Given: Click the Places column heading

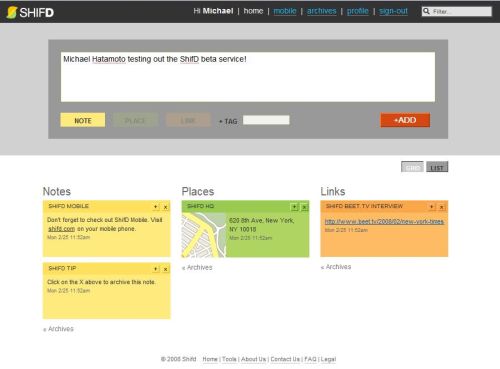Looking at the screenshot, I should click(x=198, y=191).
